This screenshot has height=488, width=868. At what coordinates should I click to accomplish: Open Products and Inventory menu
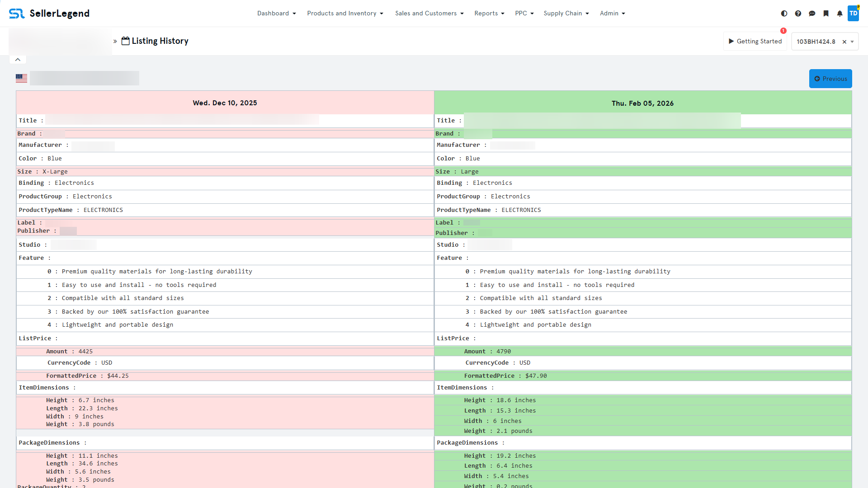point(345,14)
